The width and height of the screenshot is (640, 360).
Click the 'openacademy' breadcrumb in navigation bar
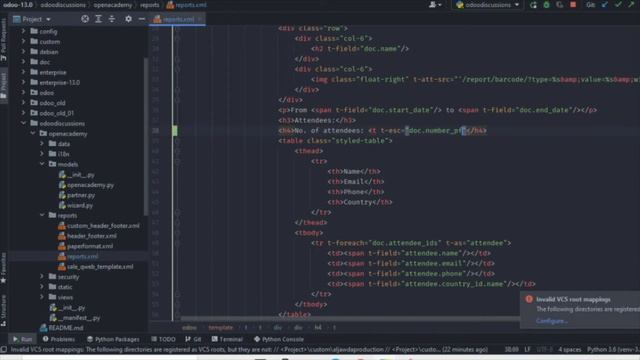tap(113, 5)
